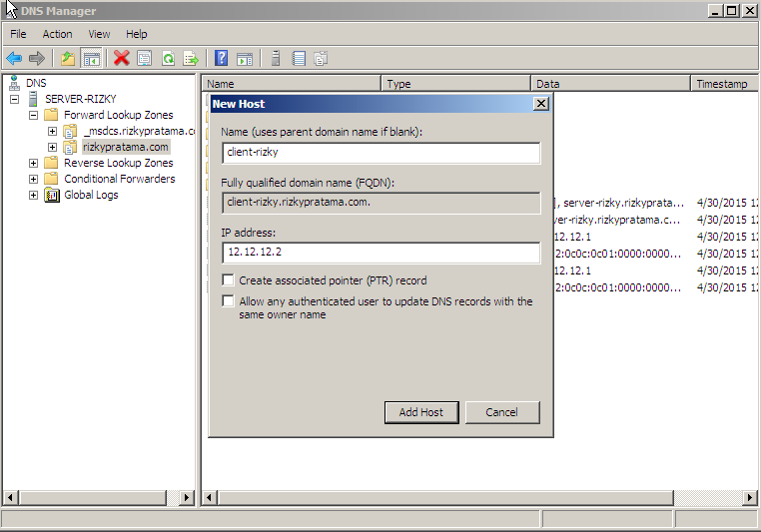761x532 pixels.
Task: Click the IP address field 12.12.12.2
Action: (380, 253)
